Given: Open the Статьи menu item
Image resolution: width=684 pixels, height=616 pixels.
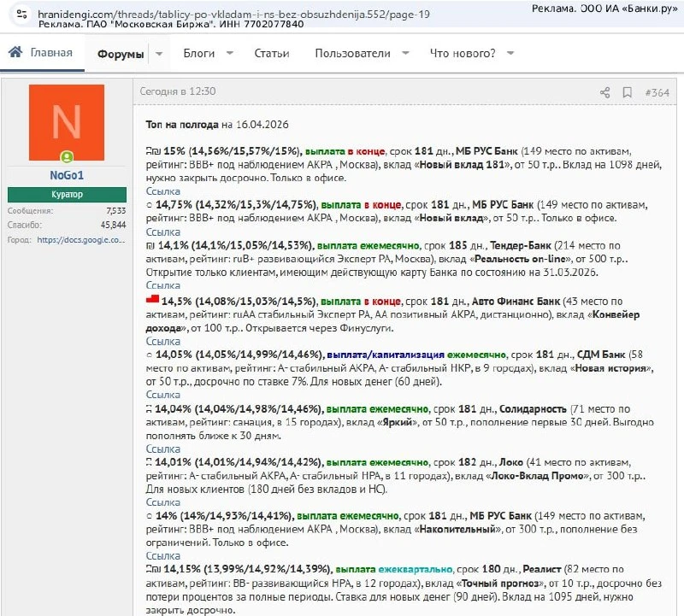Looking at the screenshot, I should point(272,53).
